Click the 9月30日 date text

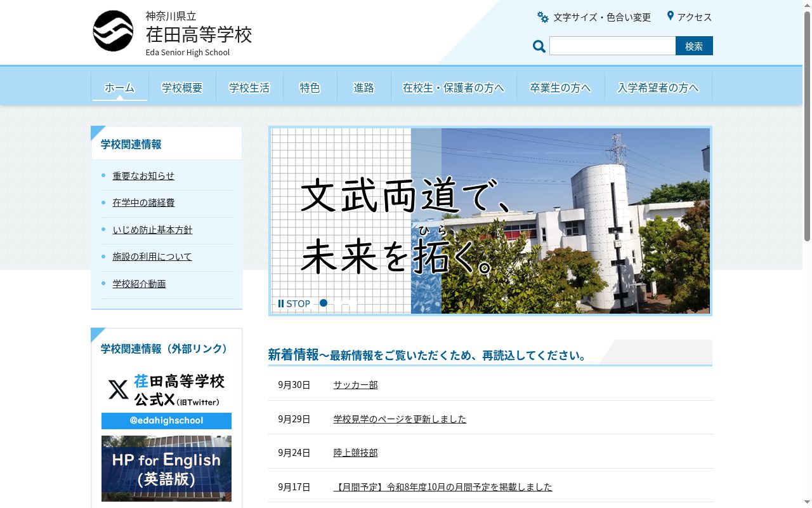click(294, 385)
